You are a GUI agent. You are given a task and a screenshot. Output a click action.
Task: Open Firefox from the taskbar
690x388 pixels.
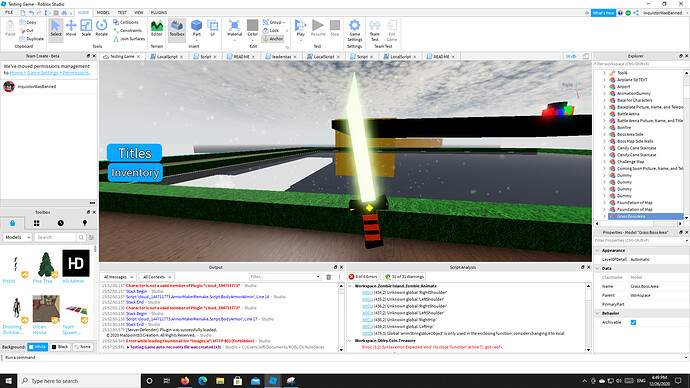point(185,381)
